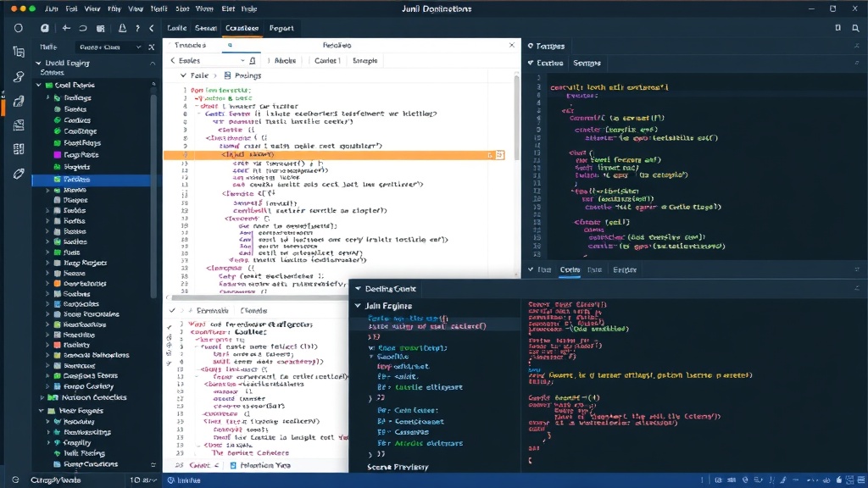Click the checkmark icon above lower editor

tap(172, 310)
